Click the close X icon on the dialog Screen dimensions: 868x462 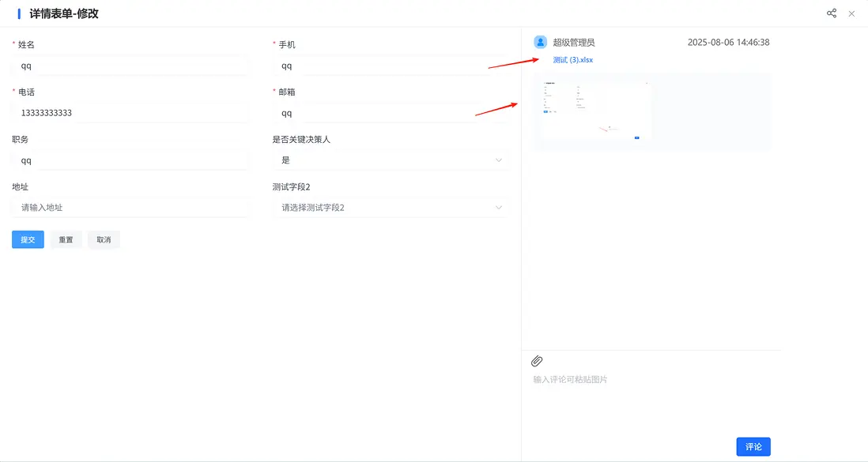point(851,13)
